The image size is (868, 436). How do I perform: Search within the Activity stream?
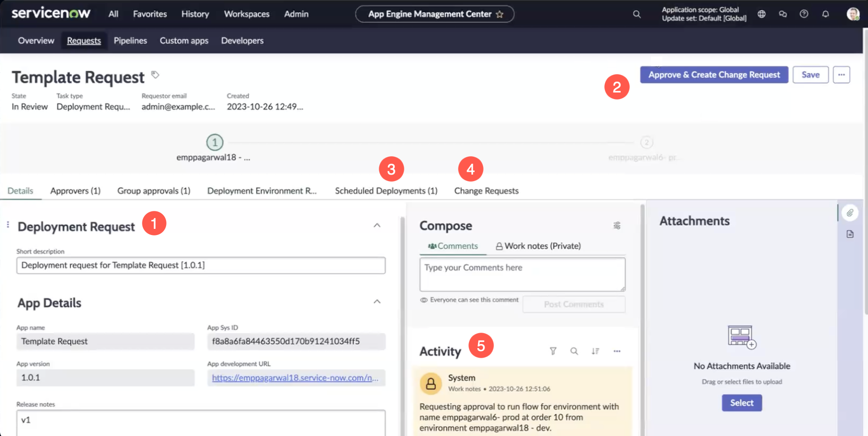coord(574,351)
